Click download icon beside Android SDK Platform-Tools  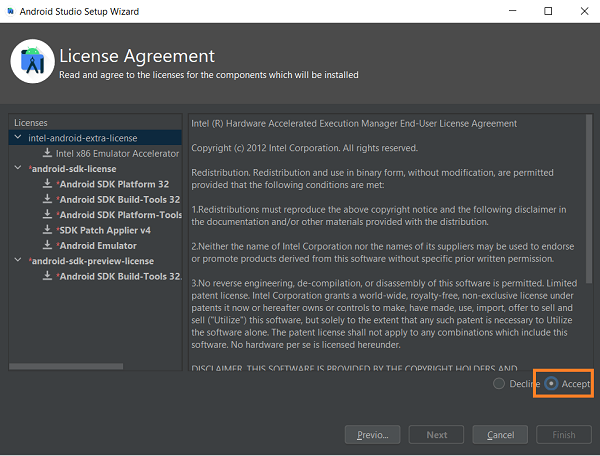point(47,214)
